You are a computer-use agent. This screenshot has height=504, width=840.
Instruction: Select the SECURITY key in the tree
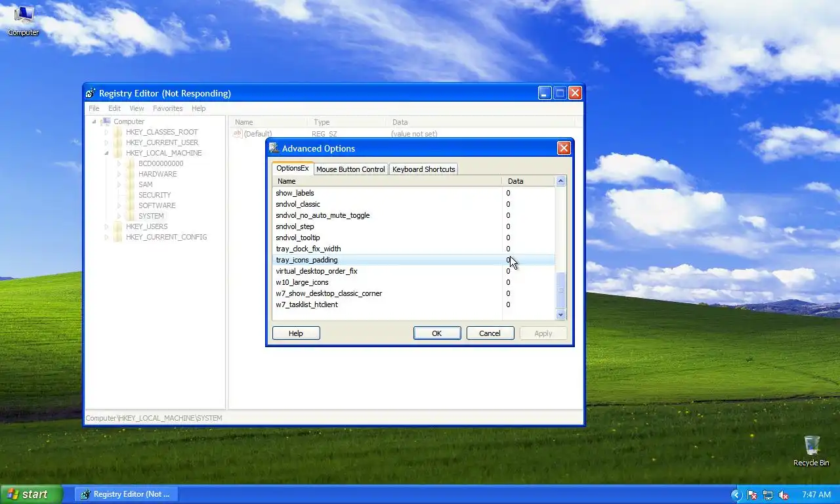[x=154, y=195]
